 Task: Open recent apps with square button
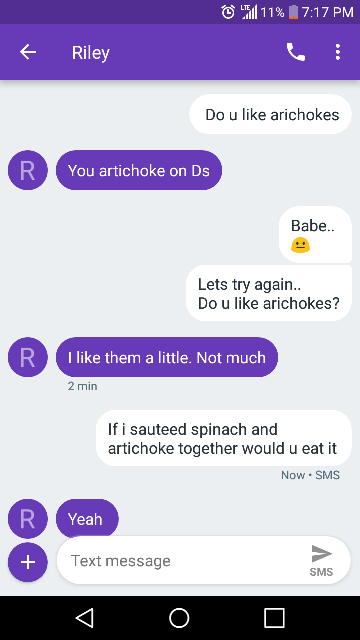click(274, 618)
